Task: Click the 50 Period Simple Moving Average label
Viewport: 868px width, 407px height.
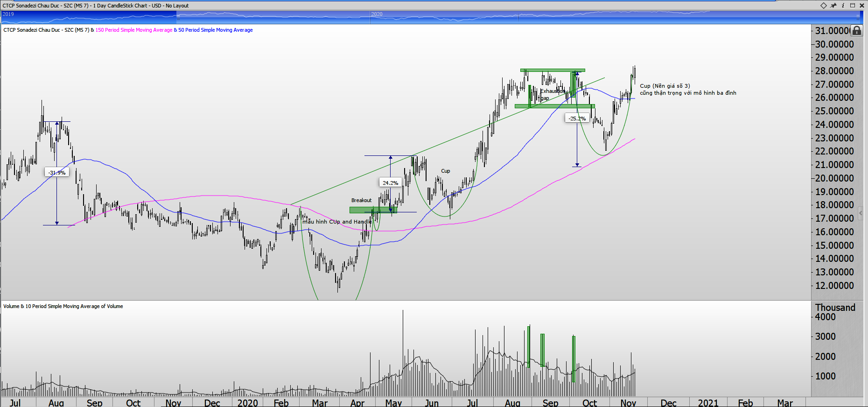Action: pos(215,30)
